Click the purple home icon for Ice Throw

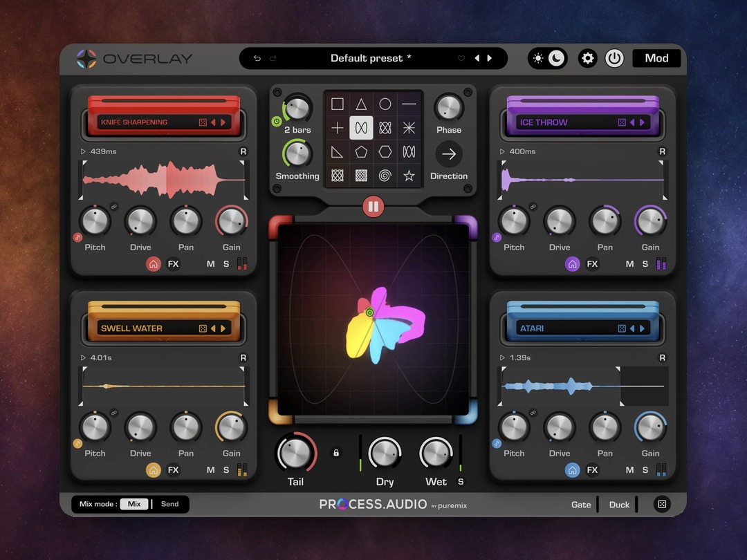pos(572,264)
